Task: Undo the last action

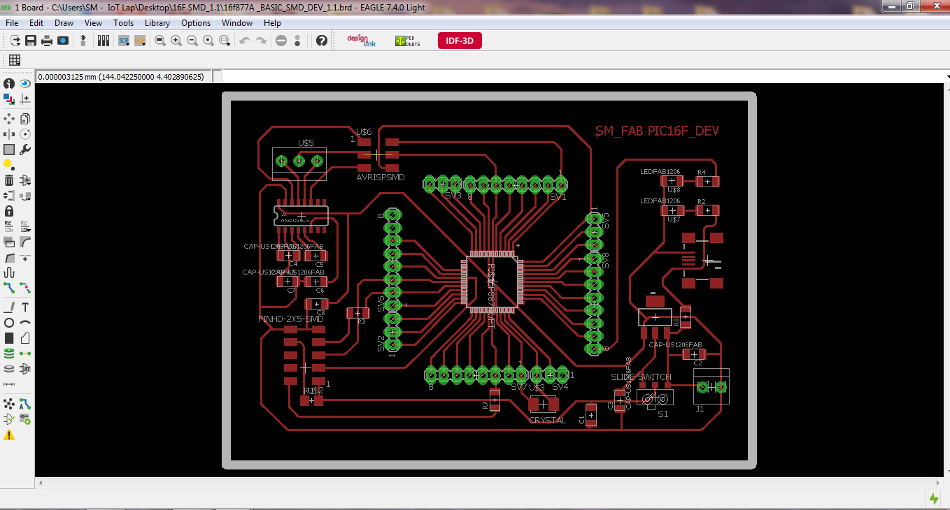Action: pyautogui.click(x=245, y=41)
